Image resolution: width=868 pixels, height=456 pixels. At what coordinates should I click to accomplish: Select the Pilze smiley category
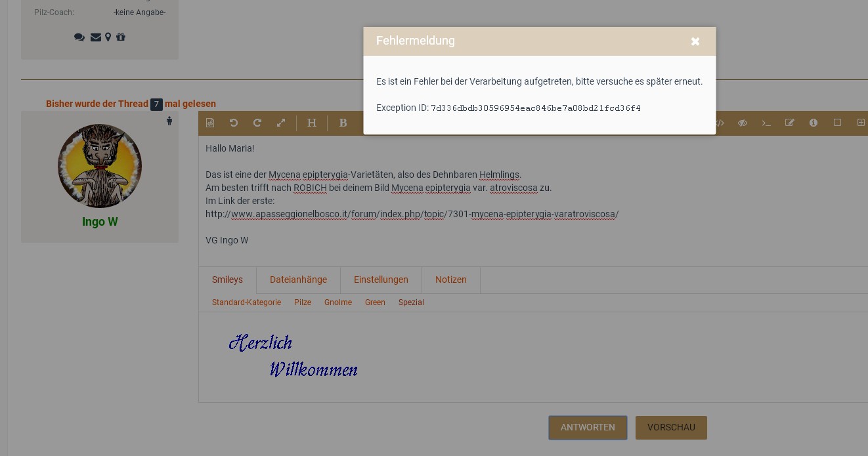(303, 302)
